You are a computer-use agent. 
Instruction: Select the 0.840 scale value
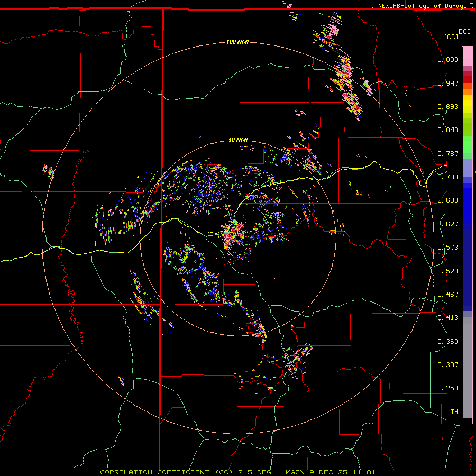(x=448, y=130)
